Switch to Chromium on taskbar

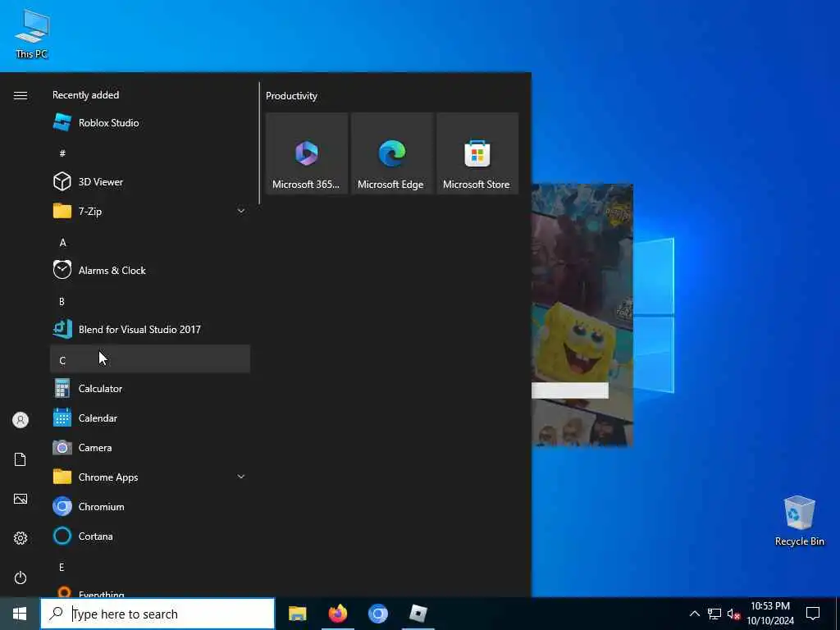point(377,614)
